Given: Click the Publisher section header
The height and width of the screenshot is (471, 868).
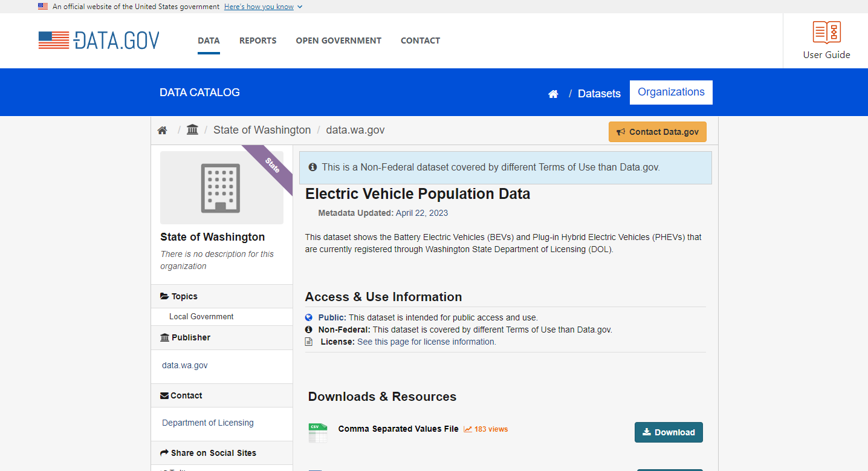Looking at the screenshot, I should pyautogui.click(x=222, y=337).
